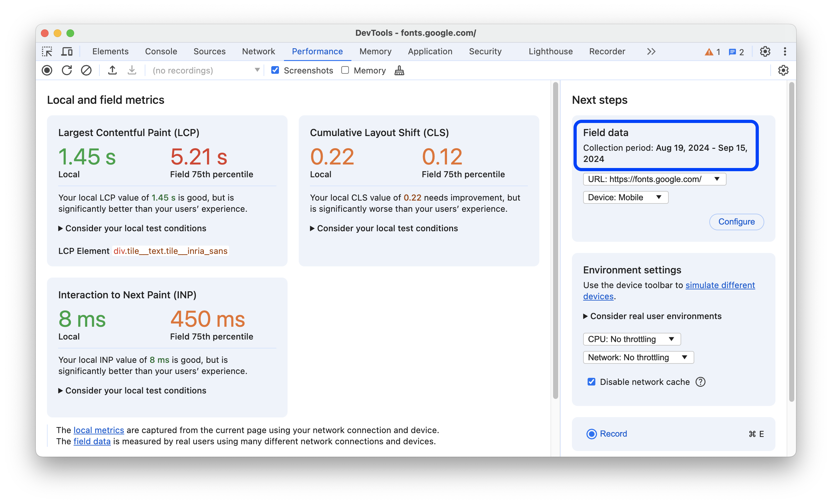
Task: Click the reload and profile icon
Action: [x=66, y=71]
